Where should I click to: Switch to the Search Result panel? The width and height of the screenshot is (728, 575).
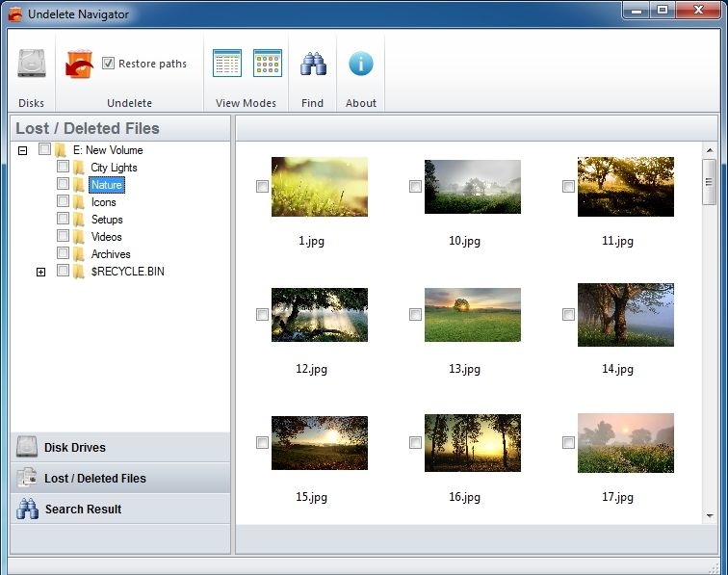click(x=120, y=510)
